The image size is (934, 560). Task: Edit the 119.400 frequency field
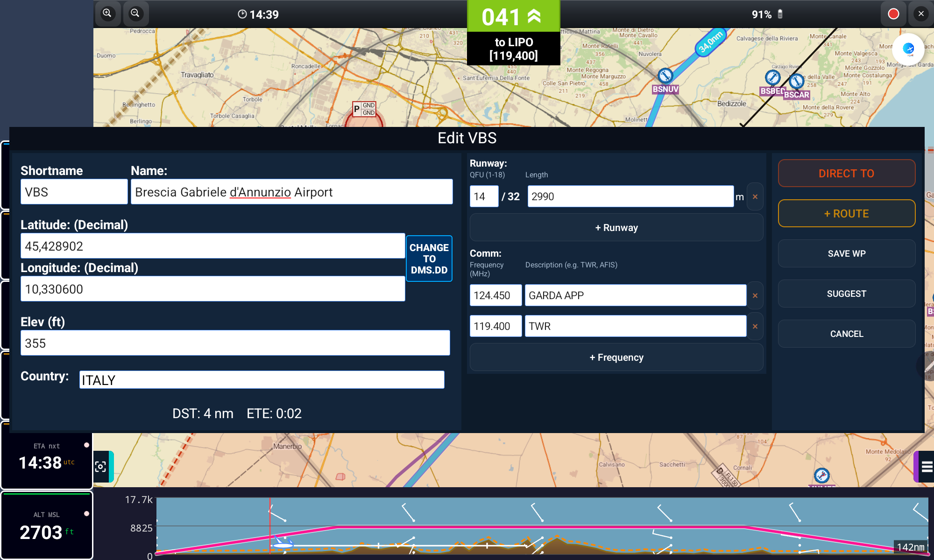point(495,326)
